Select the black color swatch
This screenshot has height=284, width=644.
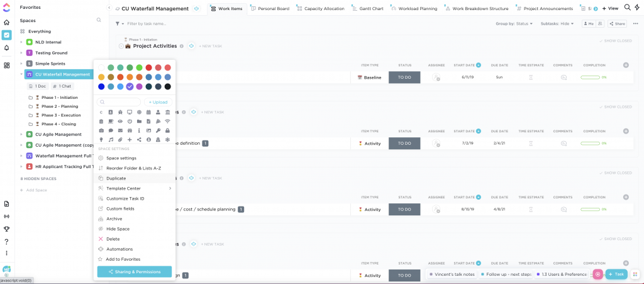(x=167, y=86)
